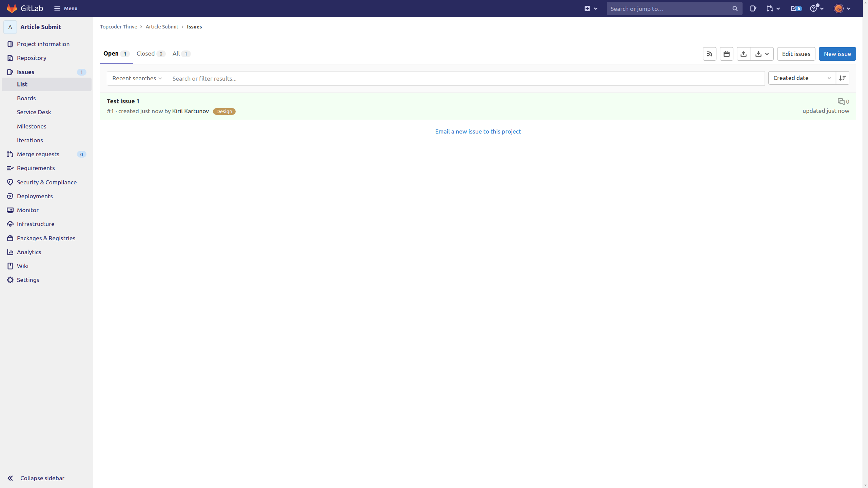The image size is (868, 488).
Task: Click the New issue button
Action: click(837, 54)
